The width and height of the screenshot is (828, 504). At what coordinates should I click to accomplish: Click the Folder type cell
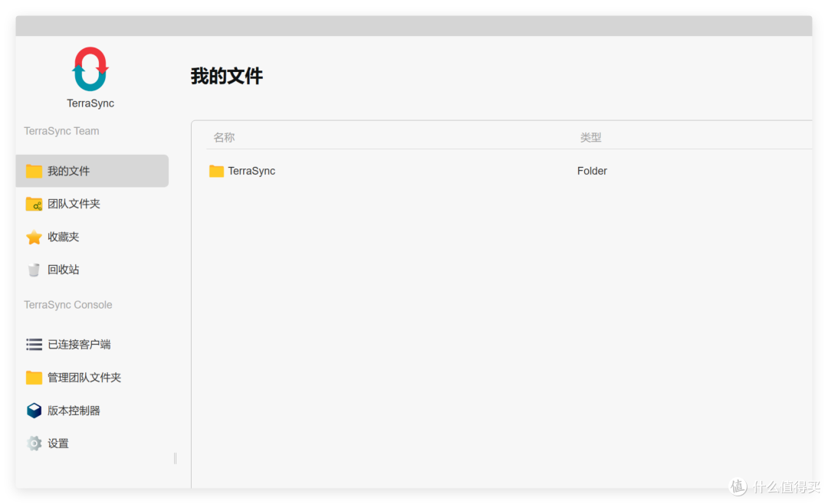(592, 171)
